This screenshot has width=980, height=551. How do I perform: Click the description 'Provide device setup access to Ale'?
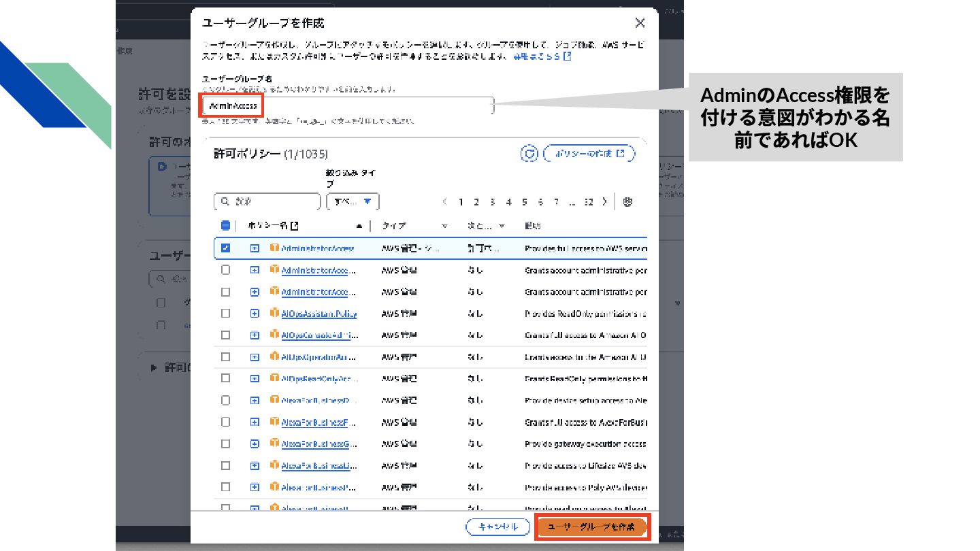point(585,401)
